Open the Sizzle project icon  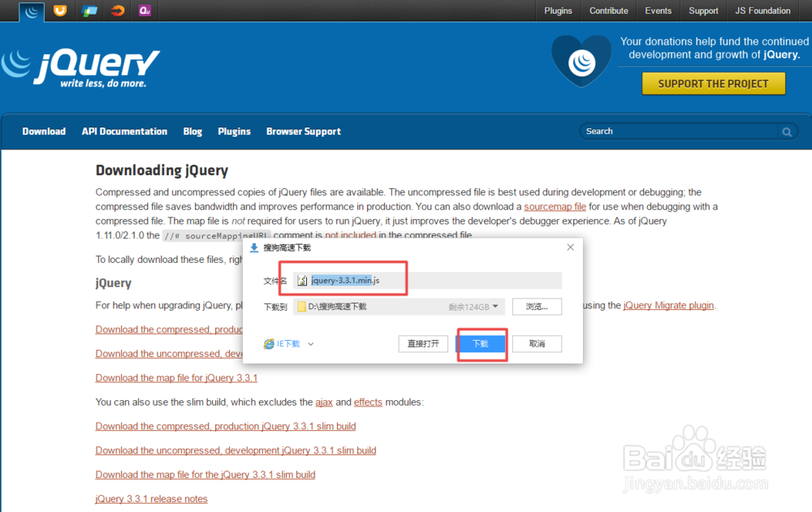click(118, 11)
